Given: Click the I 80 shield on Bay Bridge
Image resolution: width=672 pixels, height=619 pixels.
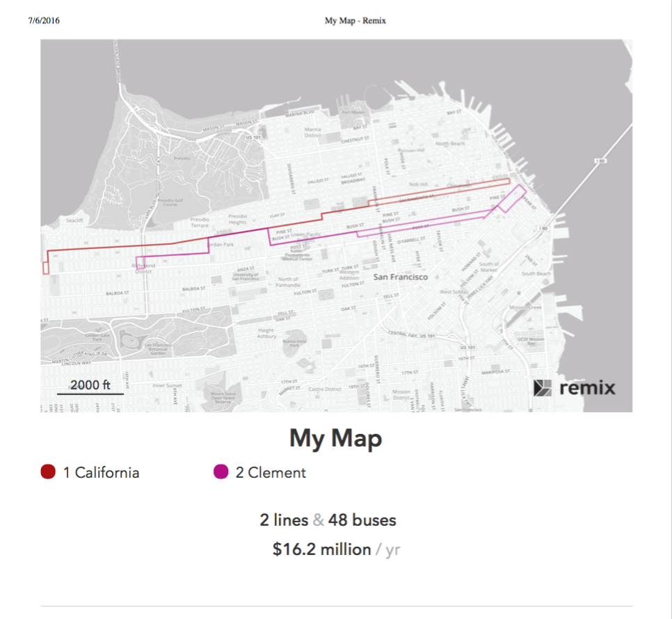Looking at the screenshot, I should tap(600, 161).
